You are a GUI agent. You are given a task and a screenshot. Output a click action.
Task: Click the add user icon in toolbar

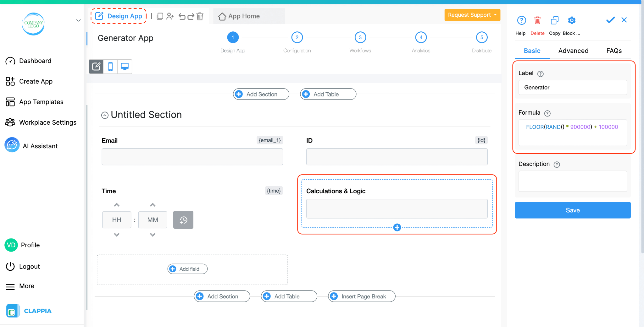(x=170, y=16)
